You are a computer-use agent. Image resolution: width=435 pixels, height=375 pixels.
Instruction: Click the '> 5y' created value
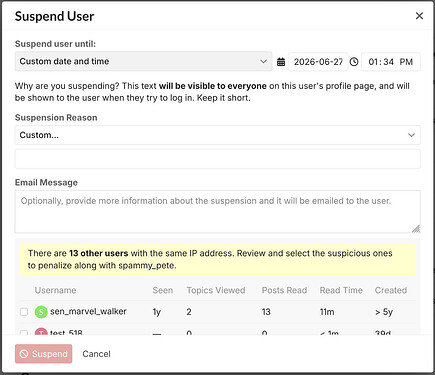tap(384, 312)
